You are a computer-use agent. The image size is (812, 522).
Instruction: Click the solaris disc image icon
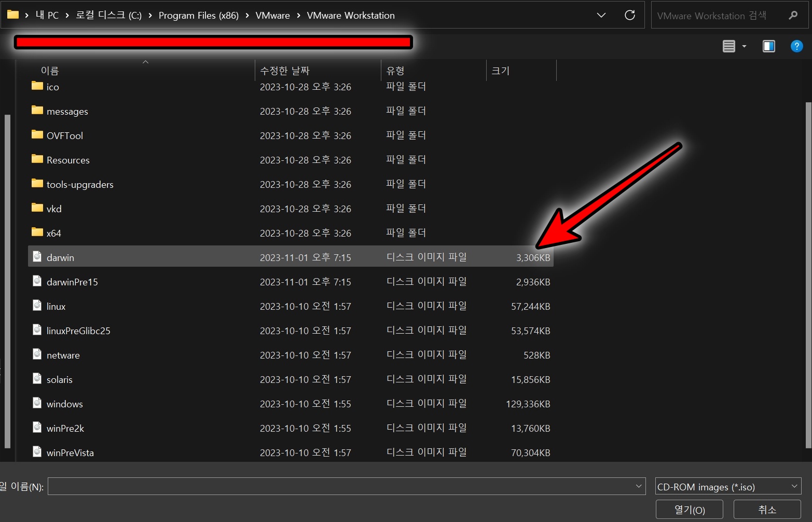click(37, 378)
